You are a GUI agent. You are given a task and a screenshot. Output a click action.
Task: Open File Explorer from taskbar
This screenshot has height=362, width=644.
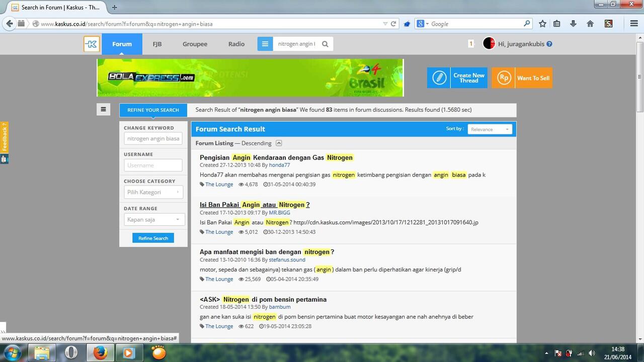42,352
